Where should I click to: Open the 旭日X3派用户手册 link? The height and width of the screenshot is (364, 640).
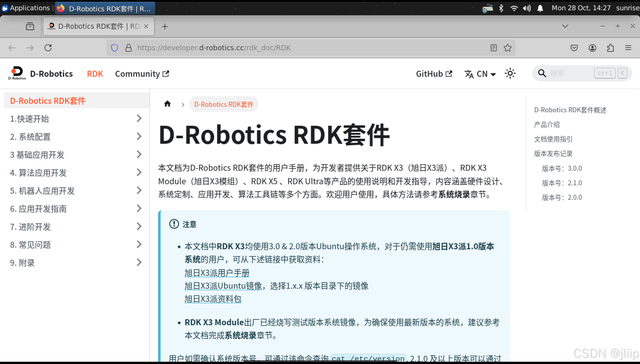(217, 273)
